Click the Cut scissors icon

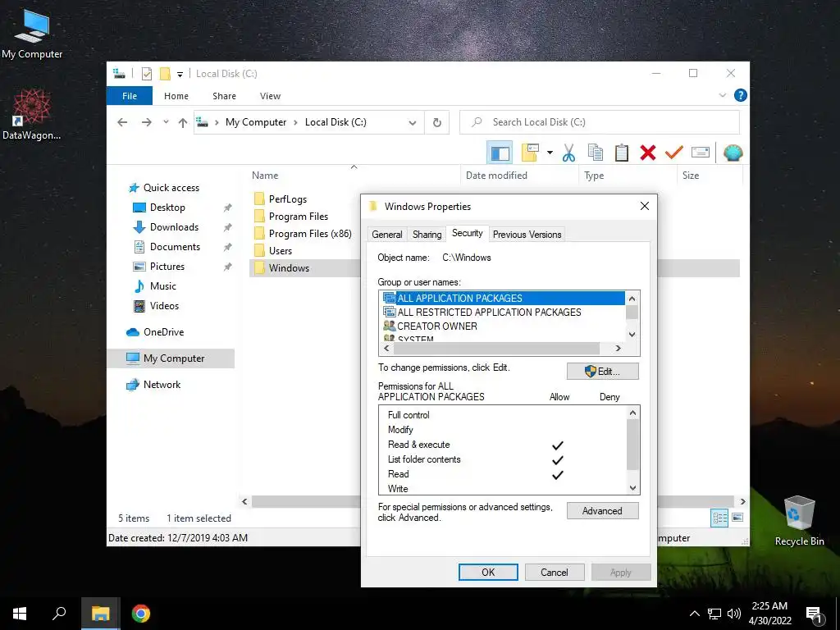(568, 153)
